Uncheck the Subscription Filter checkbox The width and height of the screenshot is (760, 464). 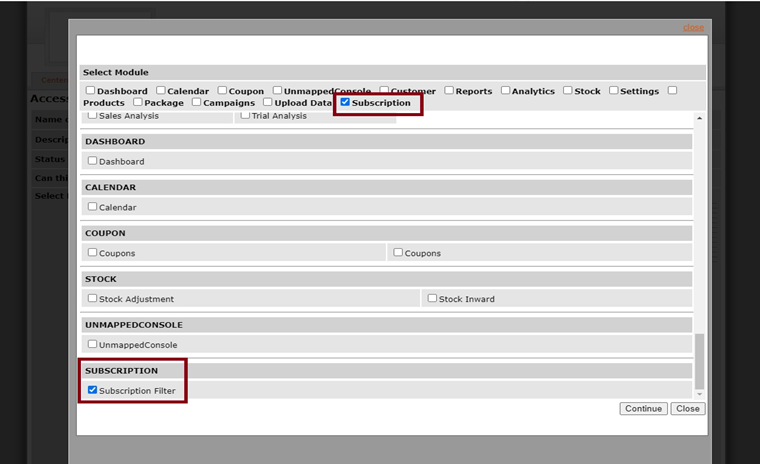92,390
